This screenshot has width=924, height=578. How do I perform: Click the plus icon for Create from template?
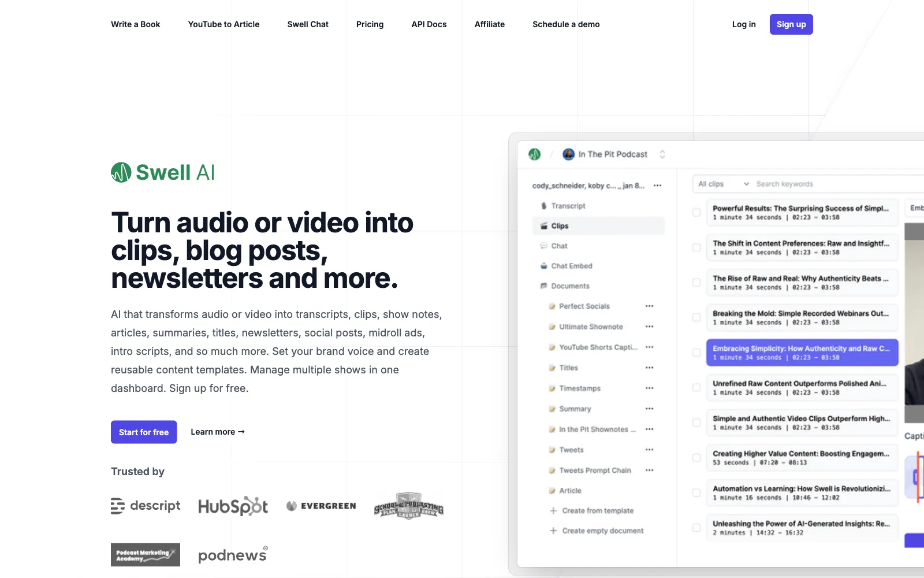click(553, 511)
